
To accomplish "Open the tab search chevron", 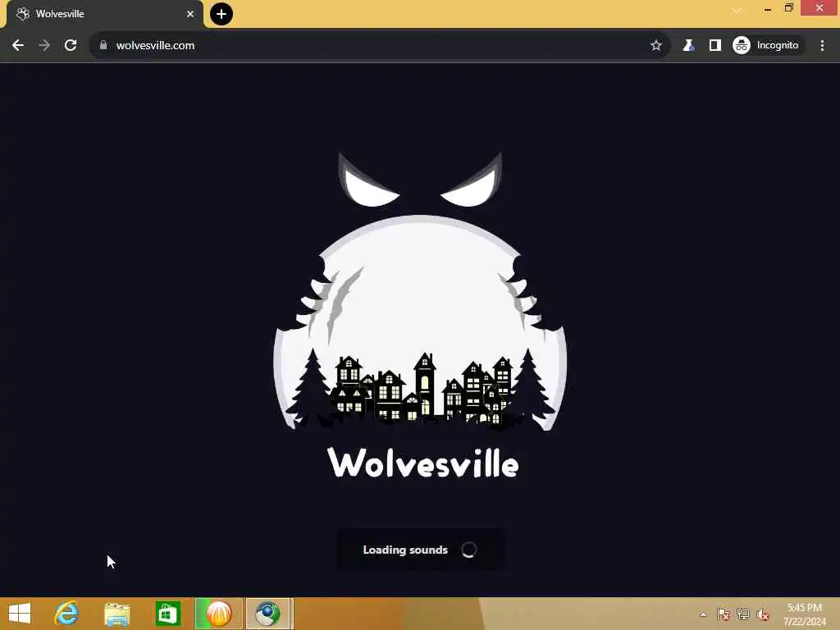I will 737,10.
